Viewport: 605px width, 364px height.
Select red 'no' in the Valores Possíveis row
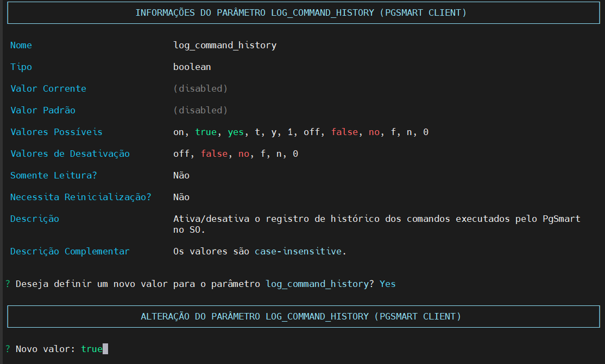click(374, 132)
